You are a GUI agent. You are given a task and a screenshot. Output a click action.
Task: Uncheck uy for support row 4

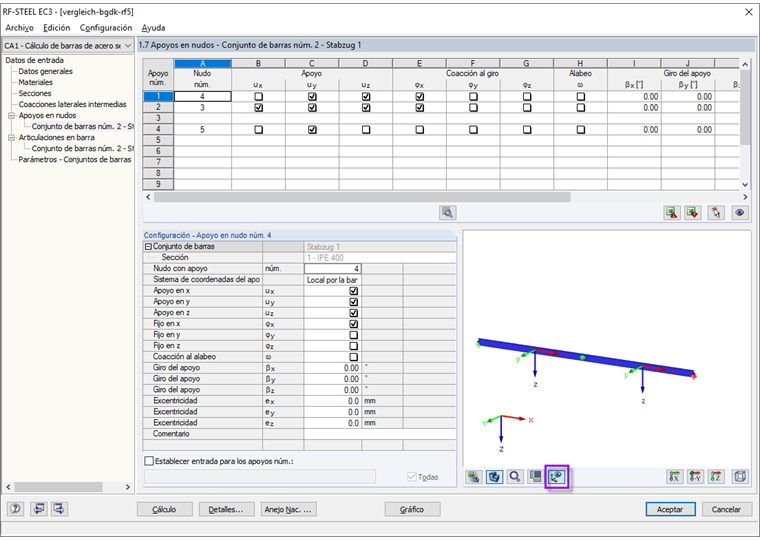pos(312,129)
